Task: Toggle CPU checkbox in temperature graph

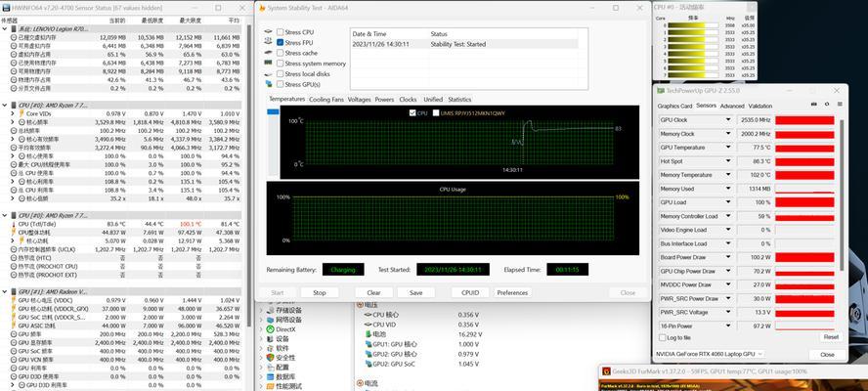Action: [412, 113]
